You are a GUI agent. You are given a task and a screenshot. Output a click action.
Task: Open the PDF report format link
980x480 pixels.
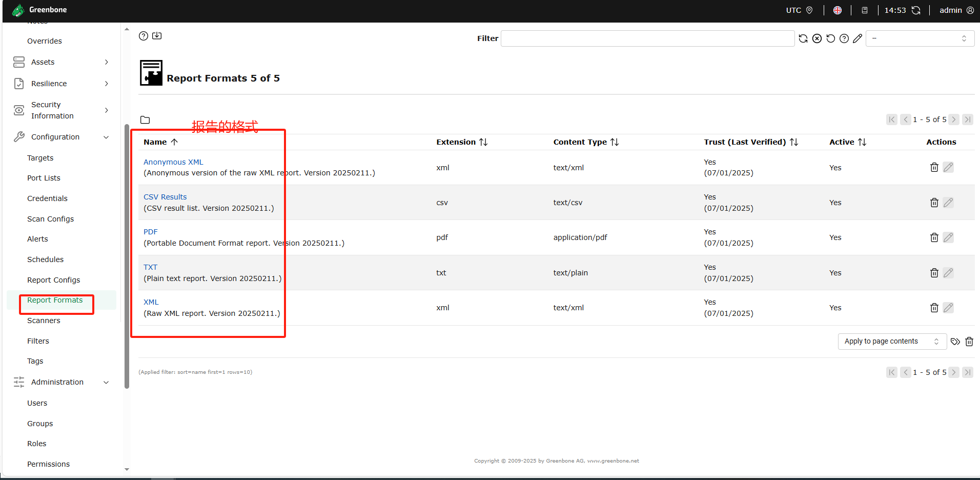151,232
